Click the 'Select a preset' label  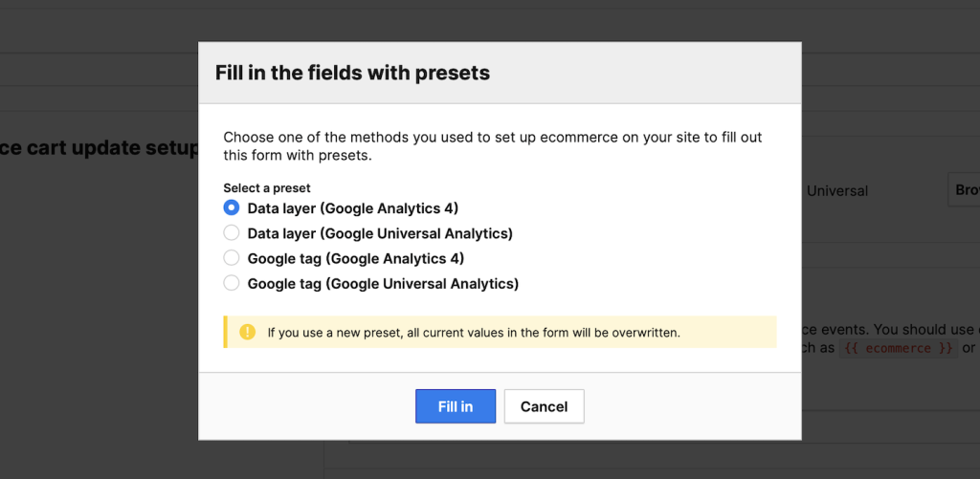pos(267,187)
